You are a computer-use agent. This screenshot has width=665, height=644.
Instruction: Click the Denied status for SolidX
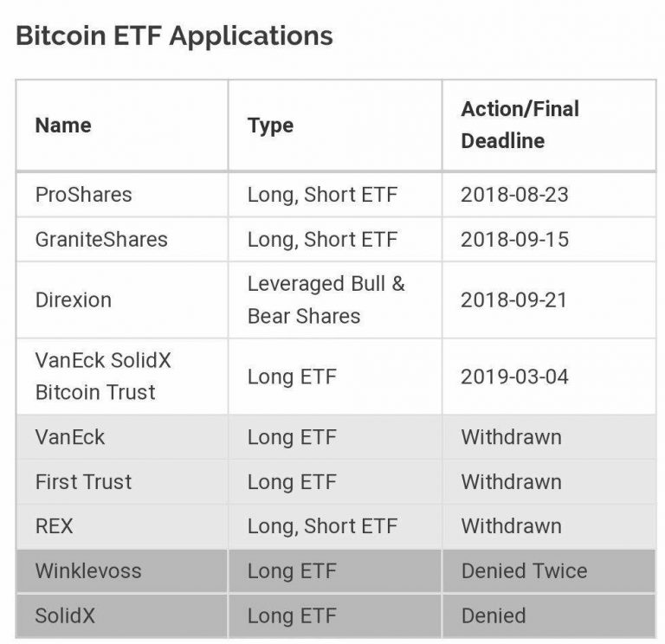pyautogui.click(x=494, y=615)
